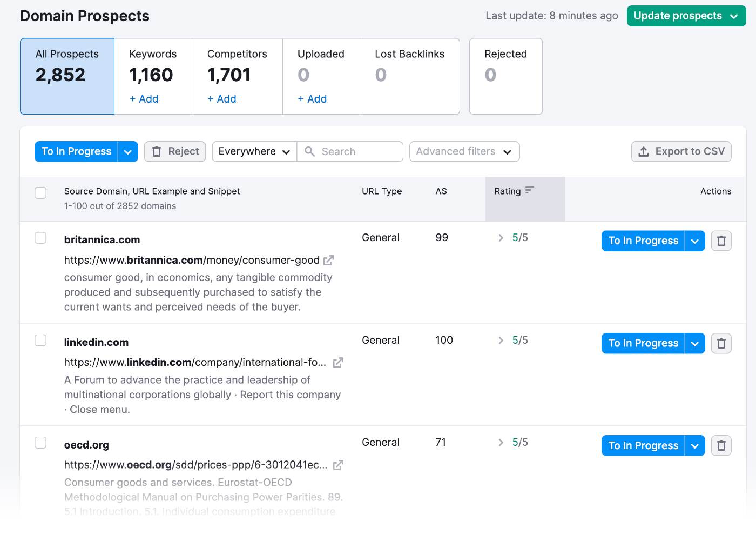Click the trash icon beside linkedin.com row
Viewport: 756px width, 534px height.
pos(721,343)
